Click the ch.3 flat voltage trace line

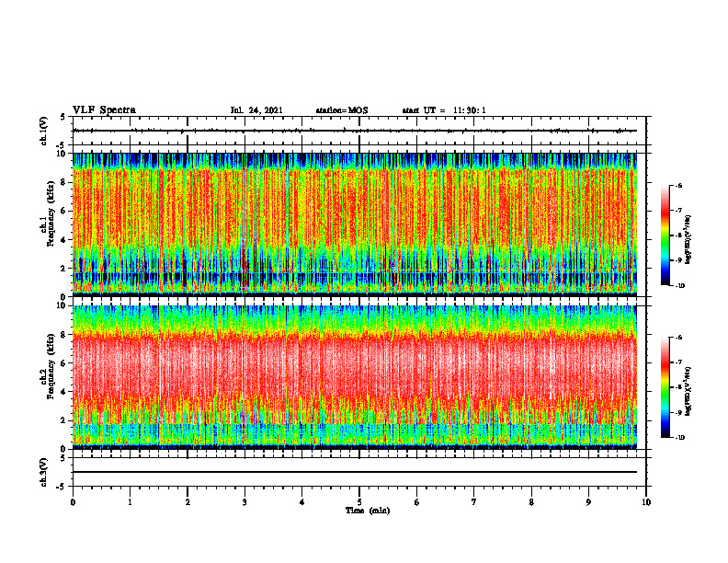click(x=355, y=472)
